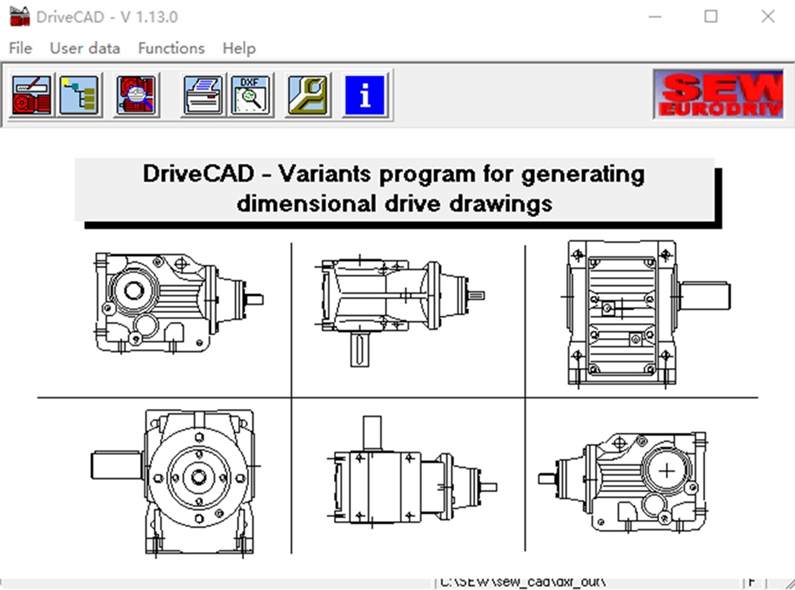Click the DriveCAD app icon in title bar
Image resolution: width=795 pixels, height=590 pixels.
[20, 16]
